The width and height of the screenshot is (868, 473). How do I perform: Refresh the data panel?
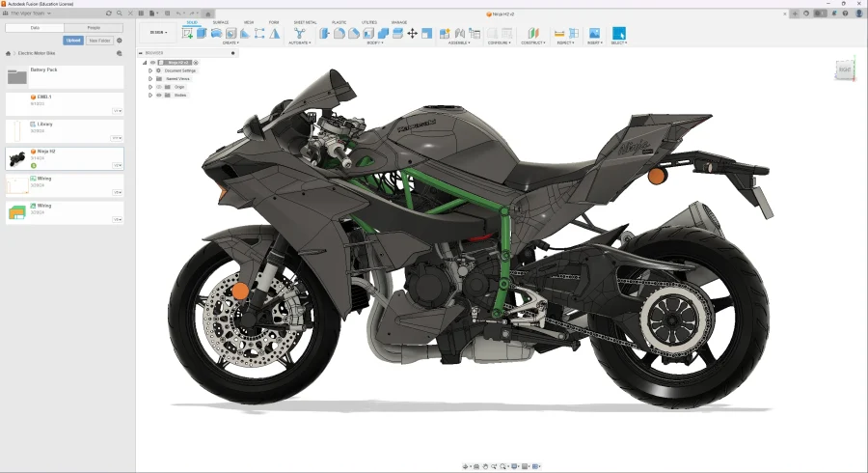(x=108, y=14)
